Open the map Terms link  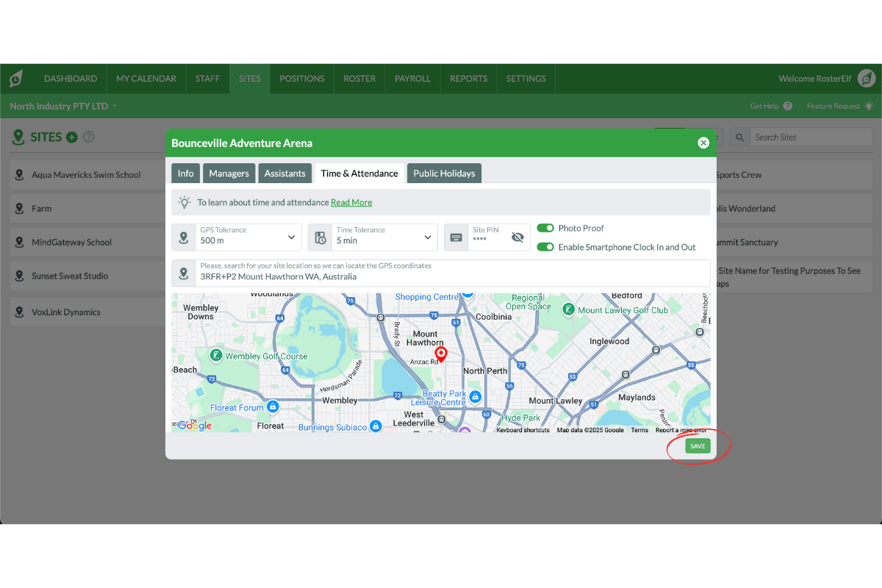tap(639, 430)
